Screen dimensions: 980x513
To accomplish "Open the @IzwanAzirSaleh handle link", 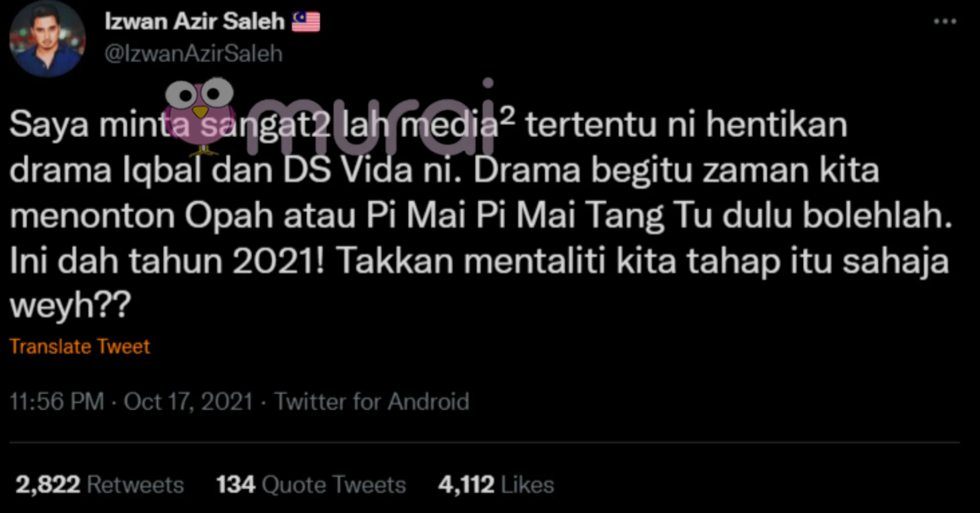I will click(193, 54).
